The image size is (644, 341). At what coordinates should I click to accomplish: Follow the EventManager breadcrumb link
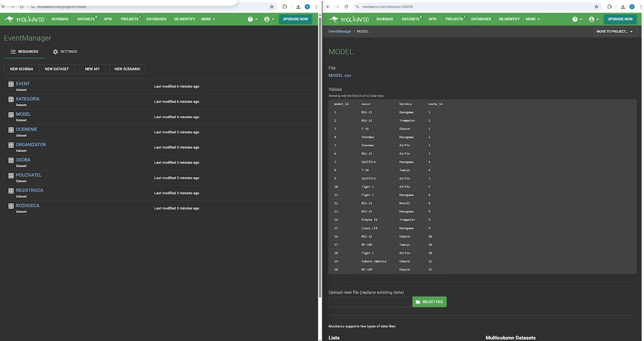click(x=340, y=32)
